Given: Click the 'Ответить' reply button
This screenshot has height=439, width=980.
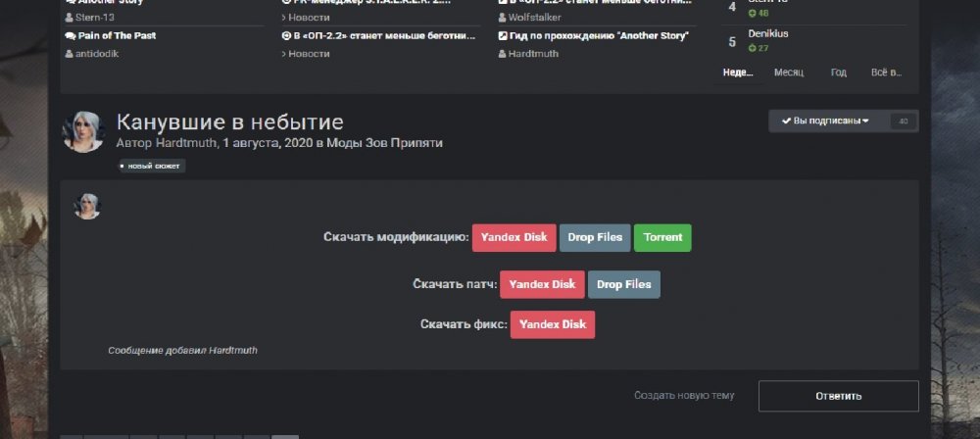Looking at the screenshot, I should tap(838, 396).
